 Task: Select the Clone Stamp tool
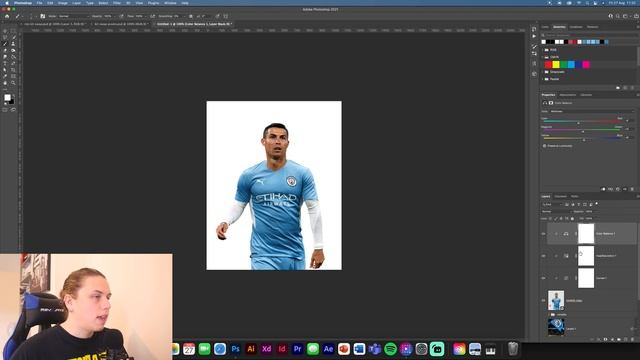[13, 44]
